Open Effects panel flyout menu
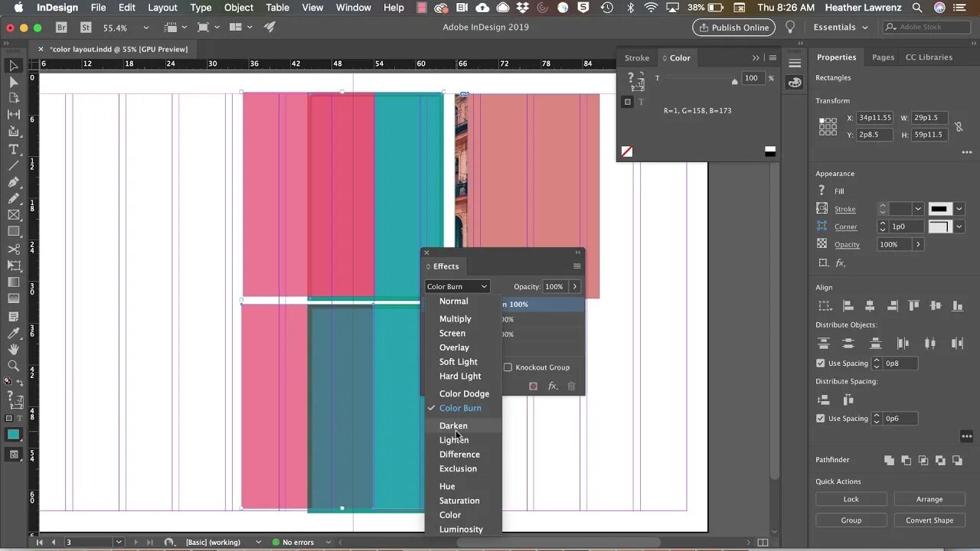Screen dimensions: 980x551 577,266
